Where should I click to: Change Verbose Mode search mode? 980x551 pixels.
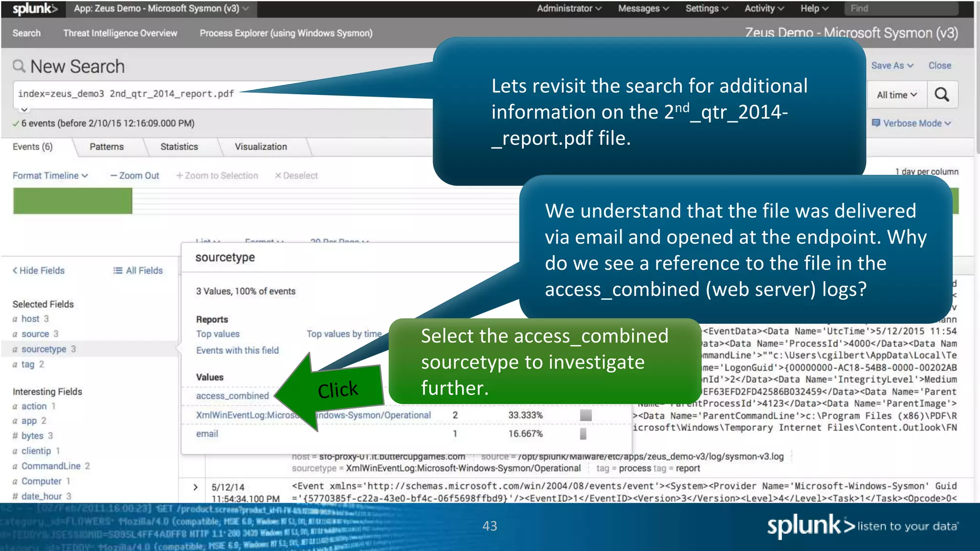(x=912, y=123)
